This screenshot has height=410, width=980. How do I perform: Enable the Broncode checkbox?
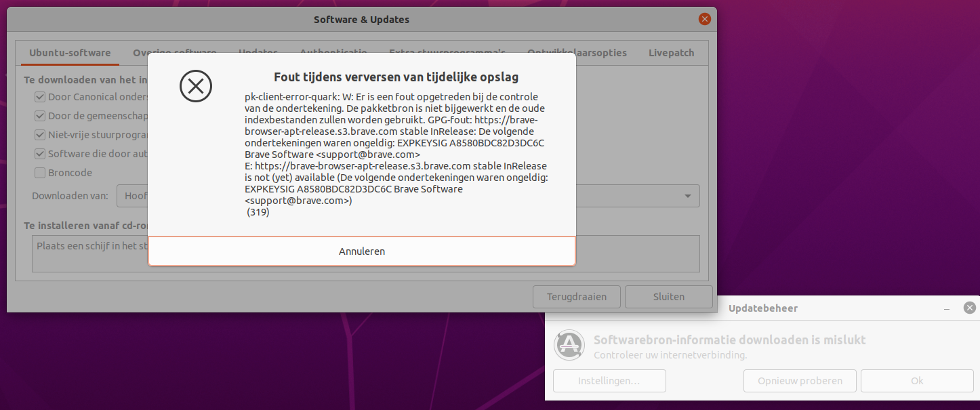40,173
